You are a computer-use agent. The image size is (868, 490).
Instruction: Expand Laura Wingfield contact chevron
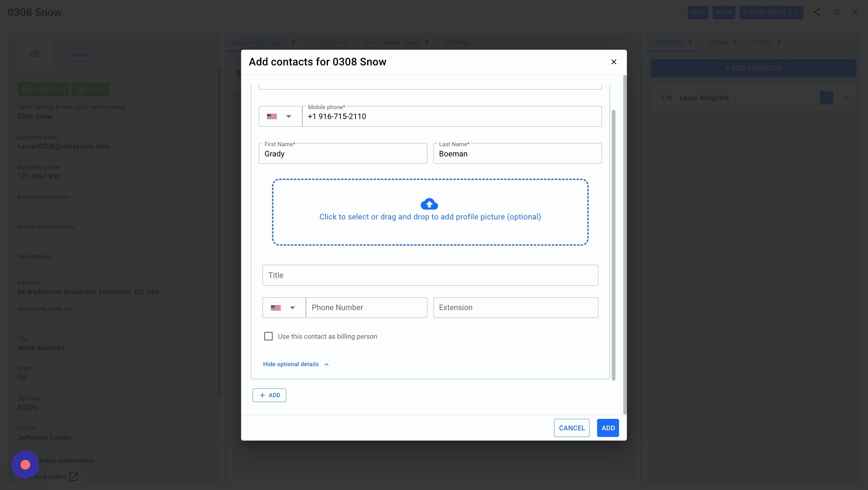tap(846, 98)
